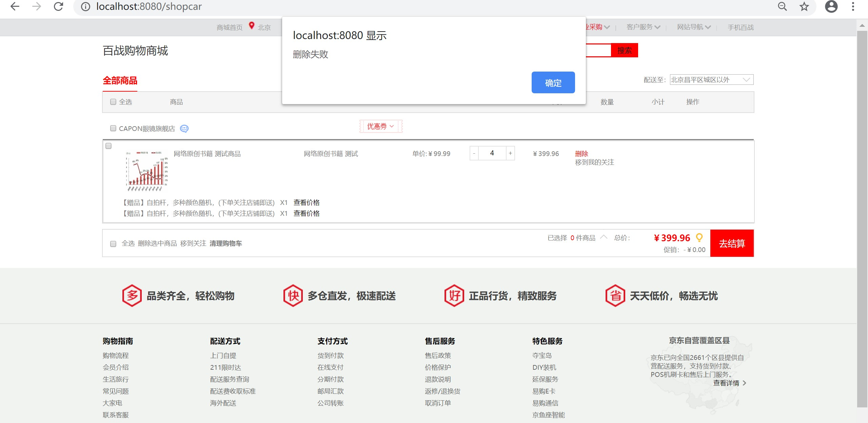This screenshot has height=423, width=868.
Task: Open chat icon beside CAPON眼镜旗舰店
Action: [184, 129]
